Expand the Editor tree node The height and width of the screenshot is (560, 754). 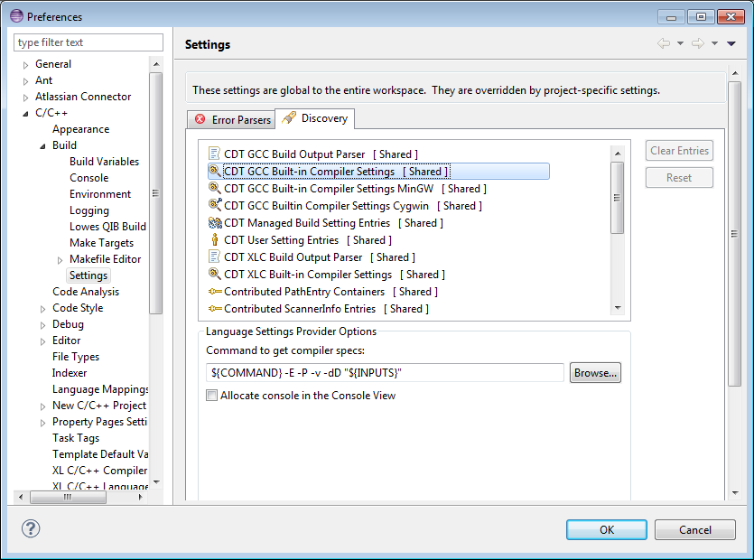(42, 341)
